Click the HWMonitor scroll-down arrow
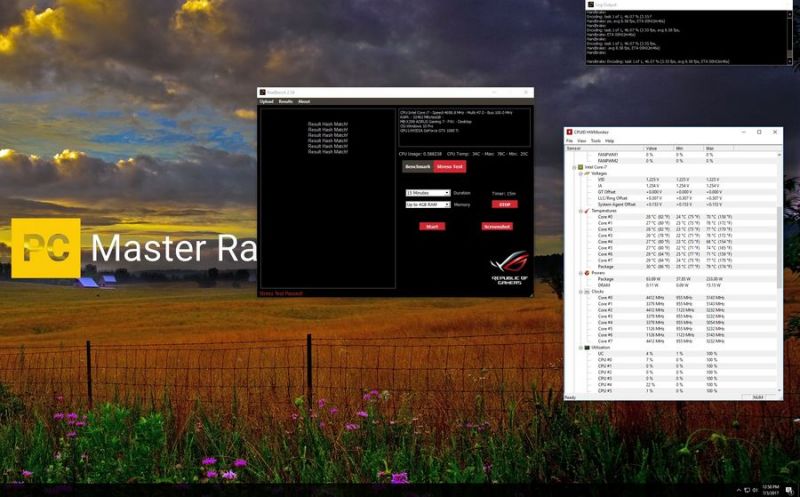The image size is (800, 497). (780, 391)
